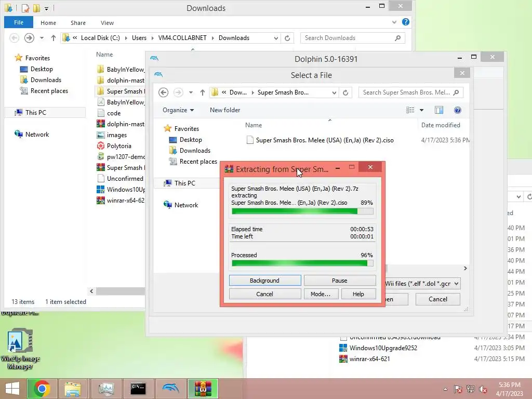Click the help icon in Select a File toolbar
Image resolution: width=532 pixels, height=399 pixels.
point(457,110)
